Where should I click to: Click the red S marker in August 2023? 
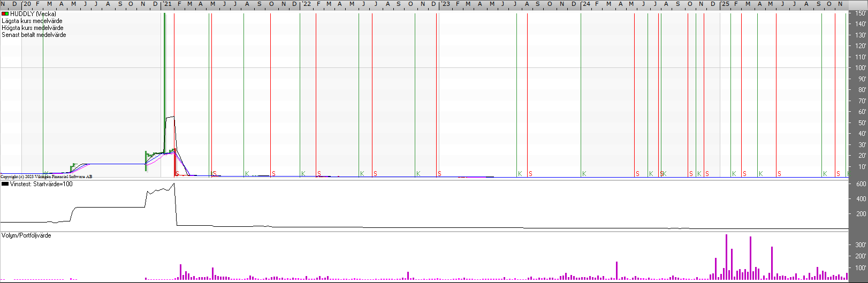click(x=530, y=174)
